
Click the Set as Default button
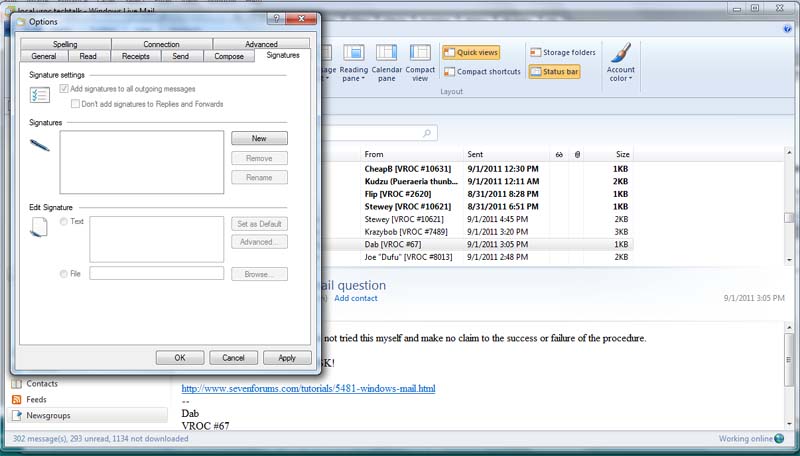pos(259,224)
